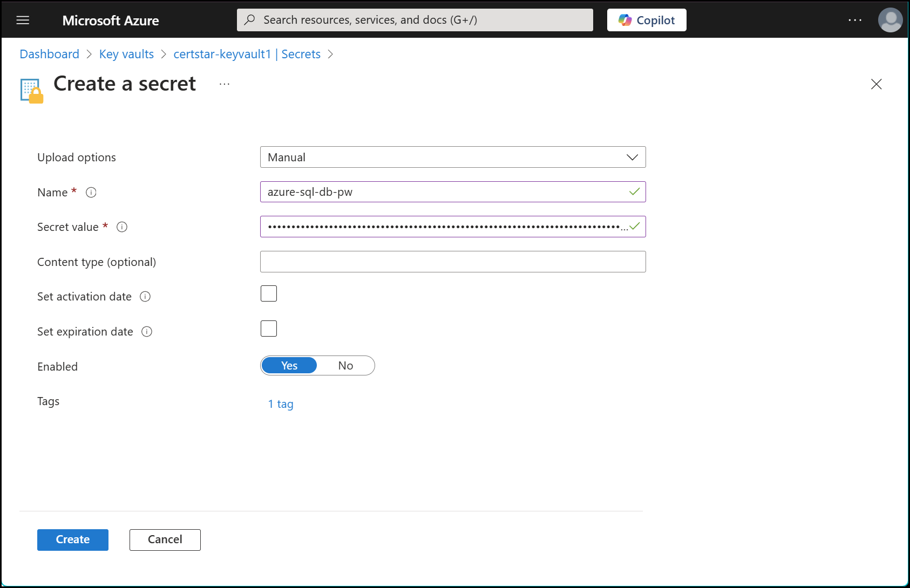Navigate to Key vaults via breadcrumb
Screen dimensions: 910x588
[x=126, y=54]
